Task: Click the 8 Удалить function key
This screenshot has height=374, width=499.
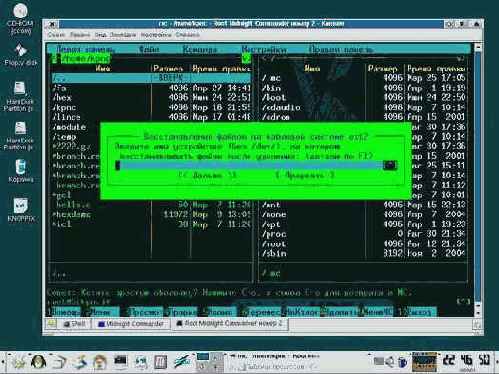Action: (x=340, y=312)
